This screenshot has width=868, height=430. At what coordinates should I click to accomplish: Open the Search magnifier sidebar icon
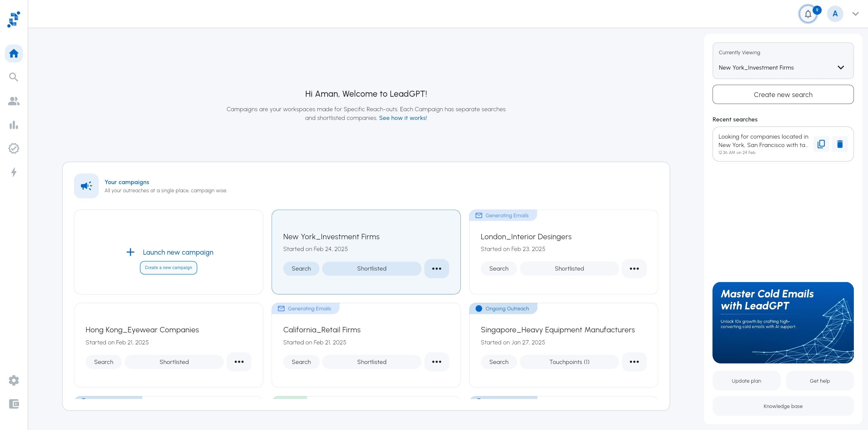click(x=14, y=77)
